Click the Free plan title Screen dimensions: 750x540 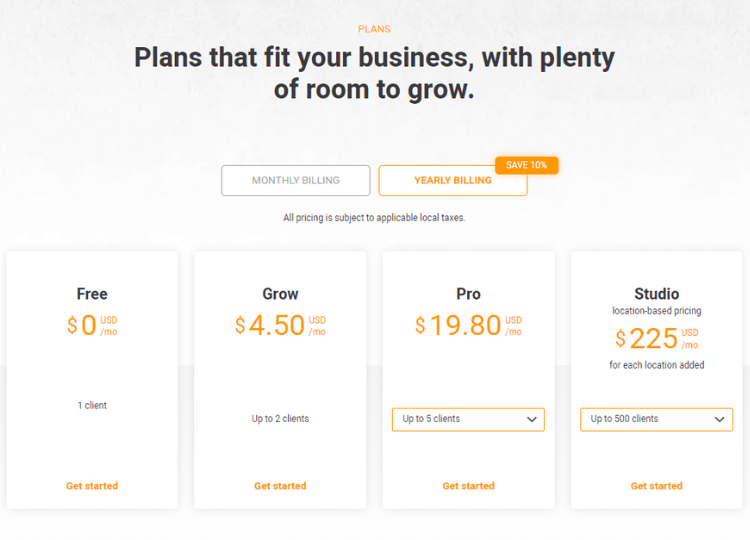(x=92, y=294)
